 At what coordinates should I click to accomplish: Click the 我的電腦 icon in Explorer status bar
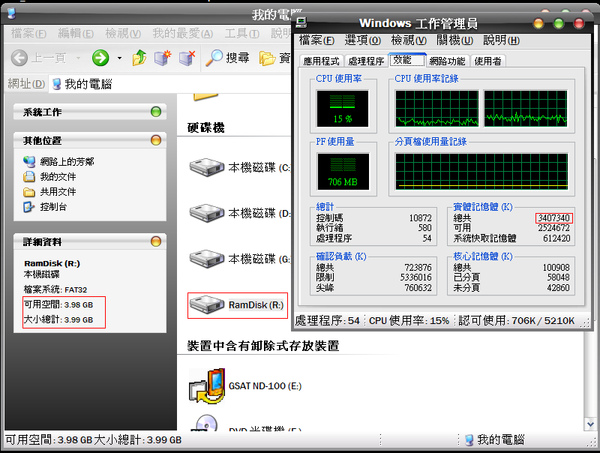[469, 440]
